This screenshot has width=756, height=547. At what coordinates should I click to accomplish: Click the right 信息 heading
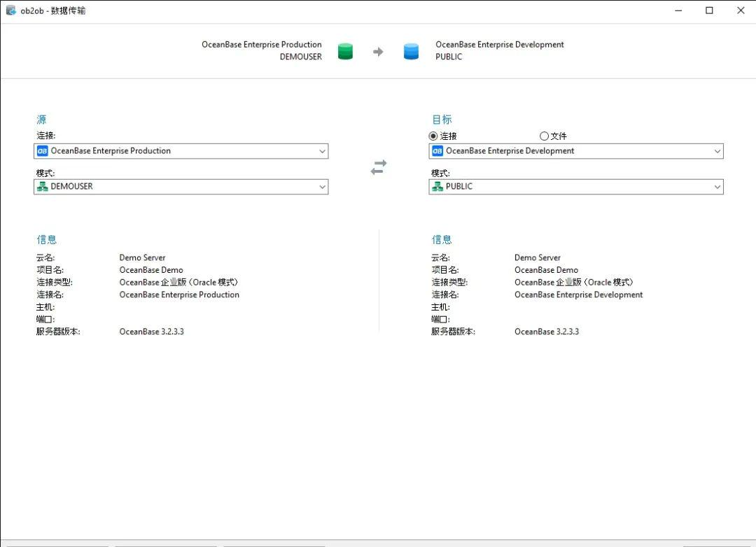point(442,239)
